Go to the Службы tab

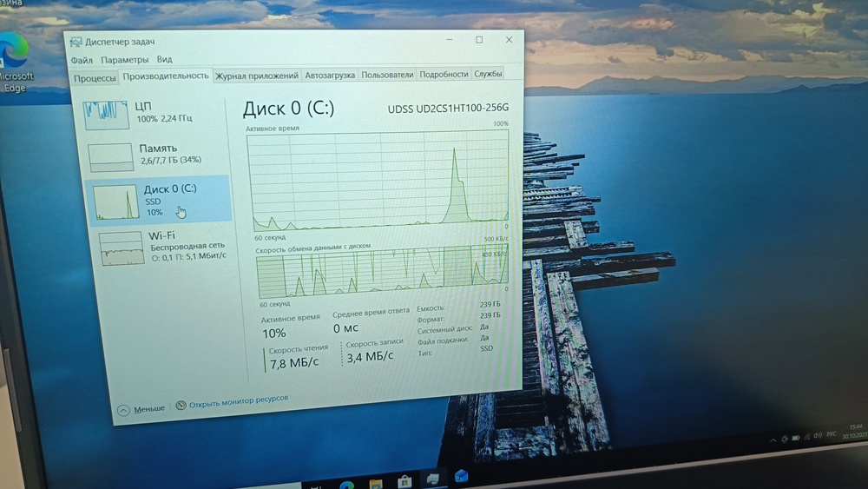(x=488, y=75)
